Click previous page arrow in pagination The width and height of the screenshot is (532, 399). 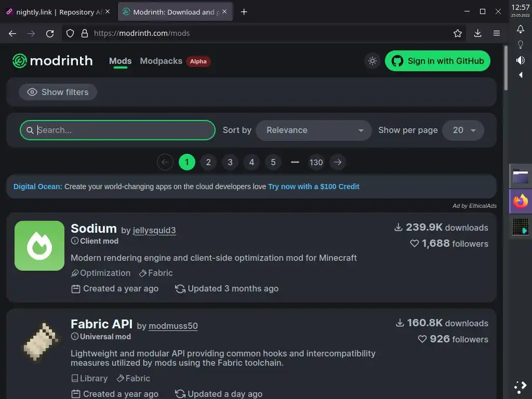tap(165, 162)
